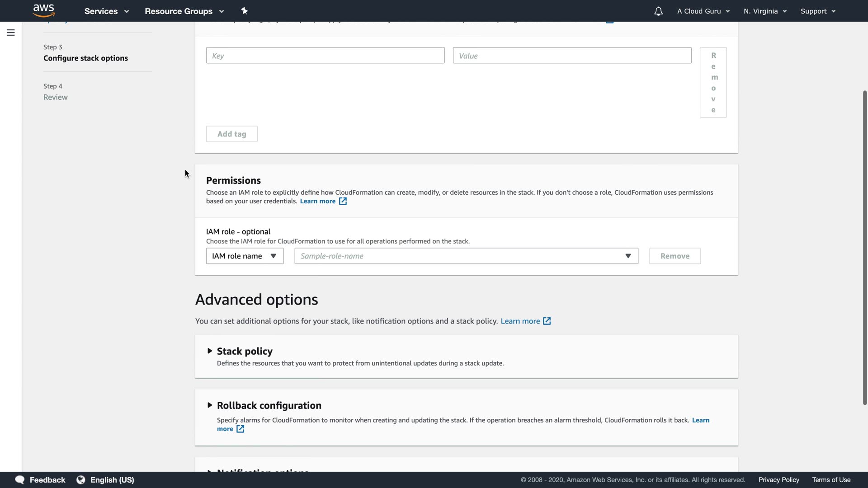Click the Remove button for IAM role
Screen dimensions: 868x488
675,256
